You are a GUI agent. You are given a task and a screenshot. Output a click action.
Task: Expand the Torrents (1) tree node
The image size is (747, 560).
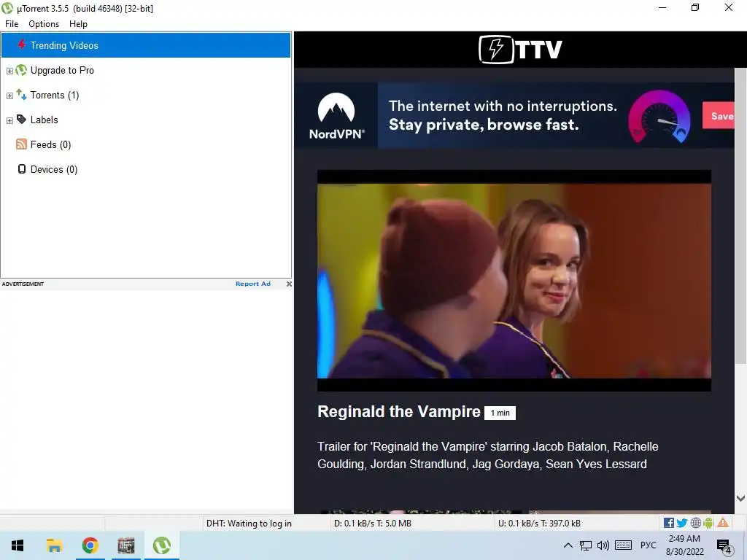(9, 96)
